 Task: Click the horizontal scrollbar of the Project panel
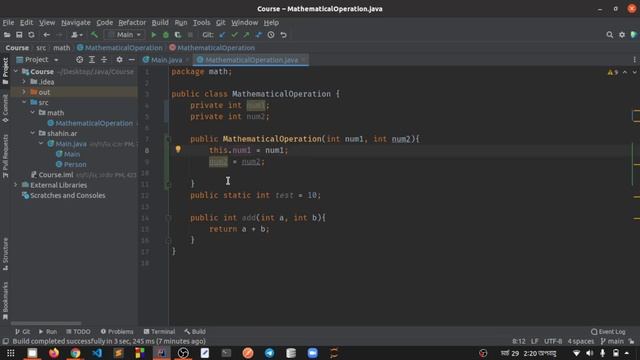[46, 323]
